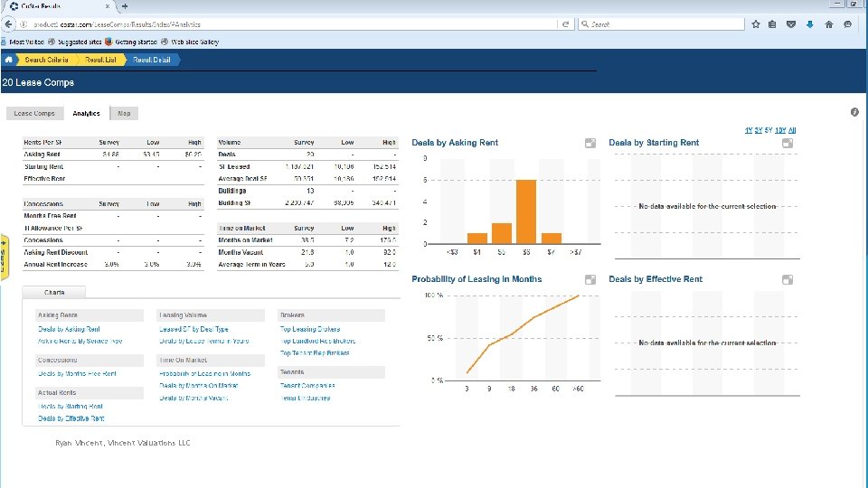Switch to the Lease Comps tab
The height and width of the screenshot is (488, 868).
tap(34, 114)
